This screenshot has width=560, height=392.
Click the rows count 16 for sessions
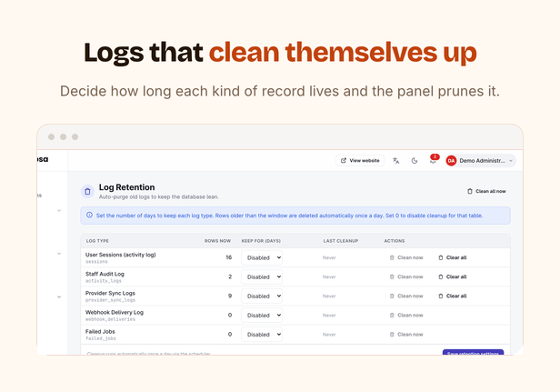pos(228,257)
